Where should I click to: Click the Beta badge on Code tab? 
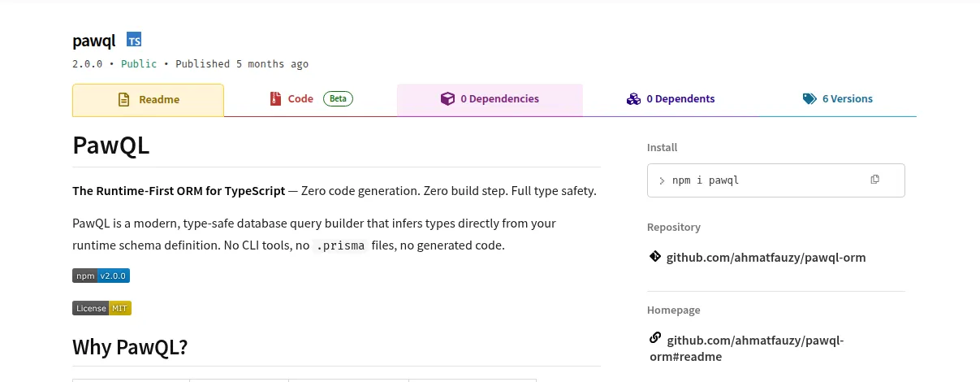click(x=338, y=99)
